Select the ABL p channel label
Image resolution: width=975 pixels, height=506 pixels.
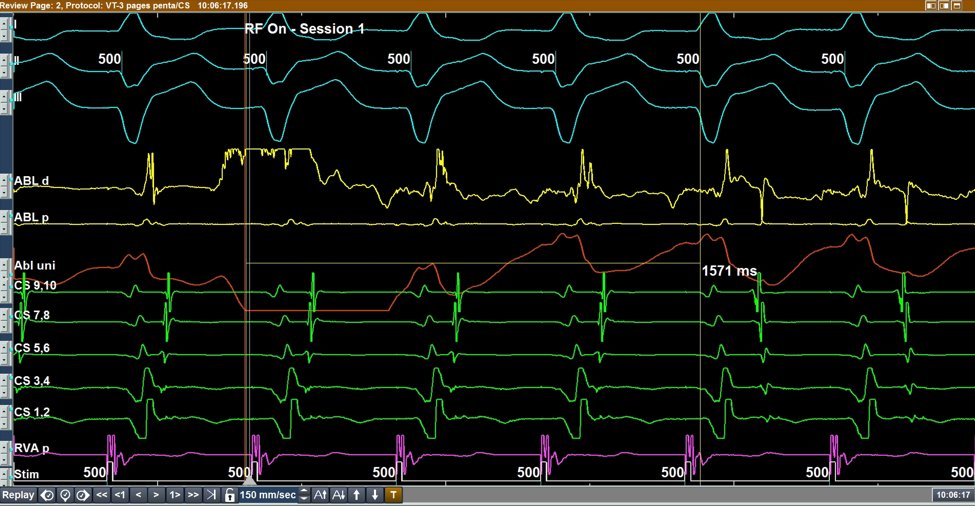(x=32, y=218)
